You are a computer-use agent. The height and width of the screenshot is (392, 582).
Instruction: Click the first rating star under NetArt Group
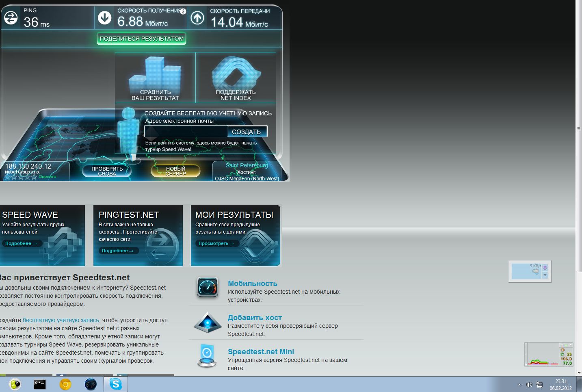click(x=7, y=177)
